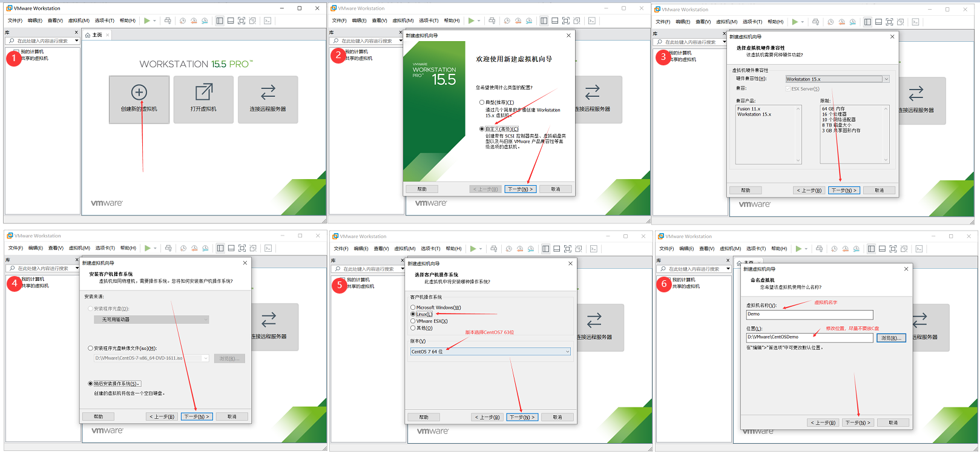This screenshot has width=980, height=454.
Task: Choose the VMware ESX(X) radio button
Action: 413,321
